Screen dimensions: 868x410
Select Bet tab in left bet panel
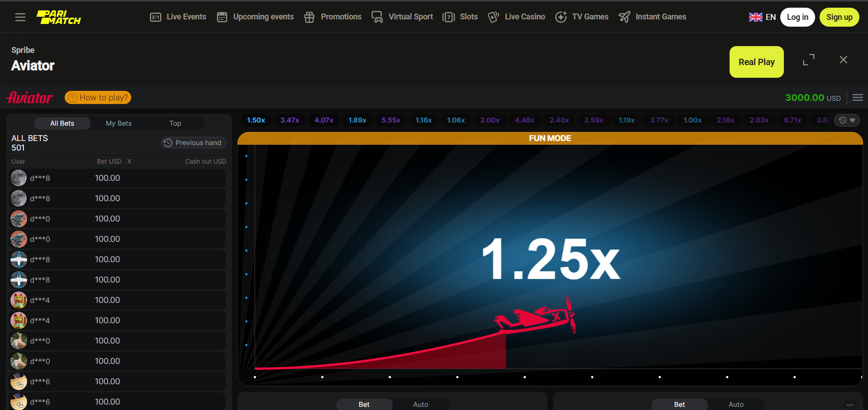(x=364, y=405)
